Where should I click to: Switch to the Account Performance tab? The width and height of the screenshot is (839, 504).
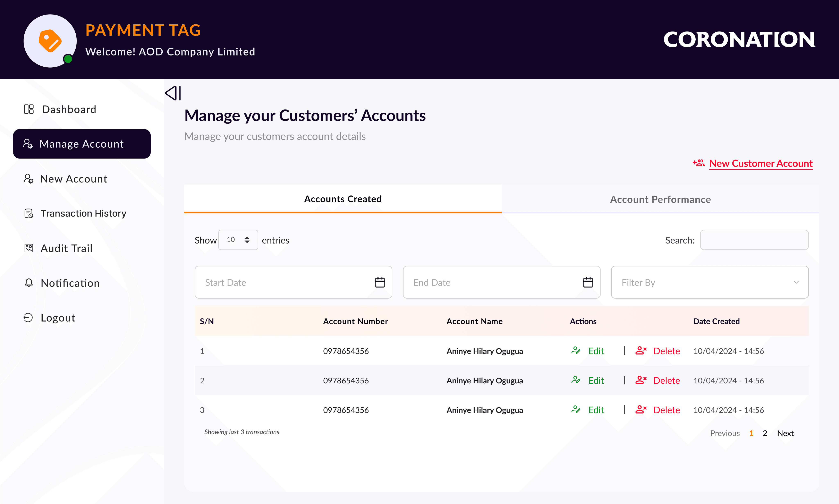pyautogui.click(x=660, y=199)
